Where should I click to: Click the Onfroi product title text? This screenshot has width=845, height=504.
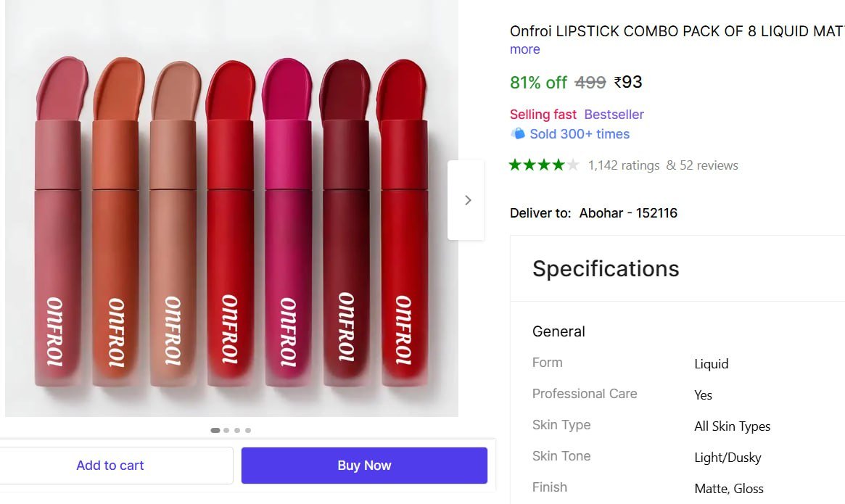[676, 31]
